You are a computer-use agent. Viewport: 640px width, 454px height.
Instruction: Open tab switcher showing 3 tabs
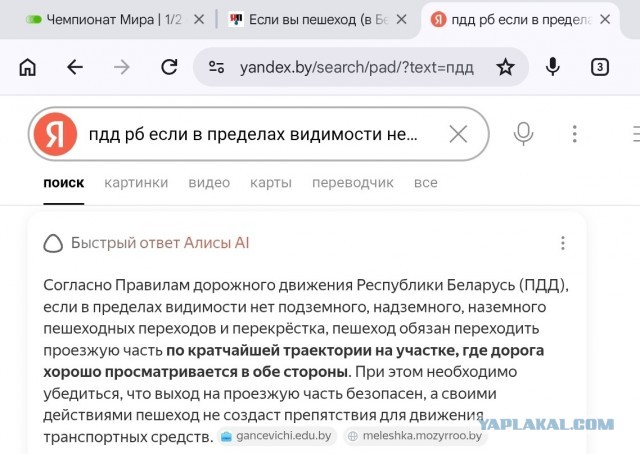(x=600, y=67)
